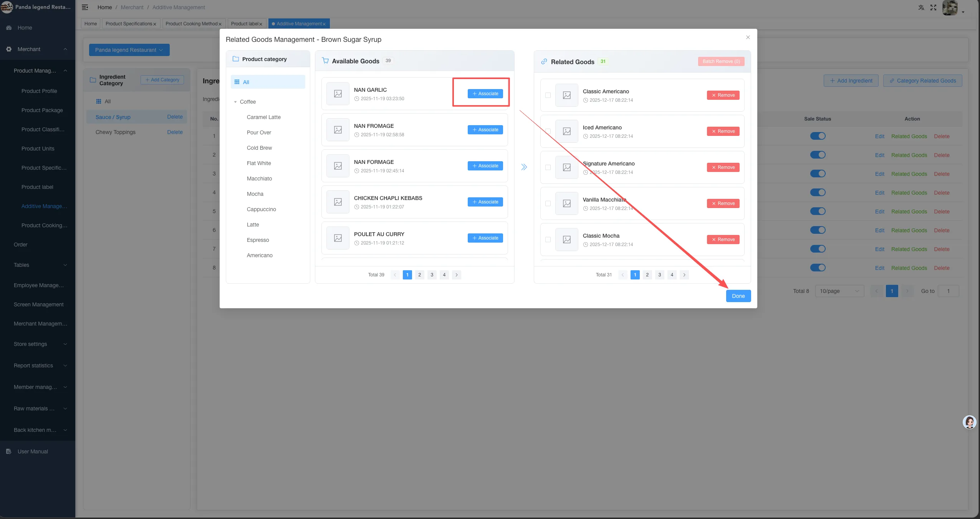Select the Espresso category
Image resolution: width=980 pixels, height=519 pixels.
point(258,240)
